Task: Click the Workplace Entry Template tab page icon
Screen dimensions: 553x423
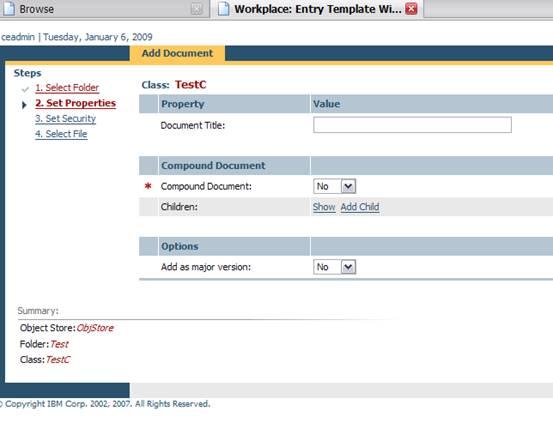Action: click(223, 8)
